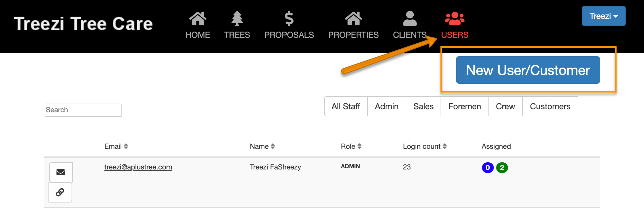Screen dimensions: 644x209
Task: Select the Users group icon
Action: (x=454, y=18)
